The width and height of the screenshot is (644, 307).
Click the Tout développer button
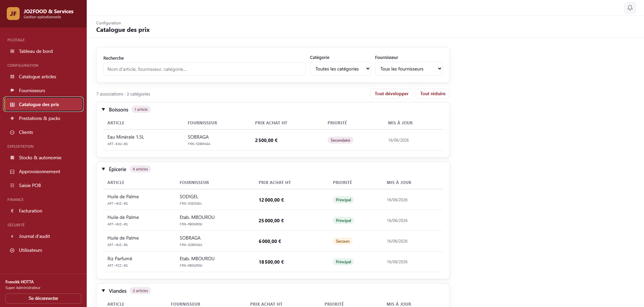click(392, 94)
